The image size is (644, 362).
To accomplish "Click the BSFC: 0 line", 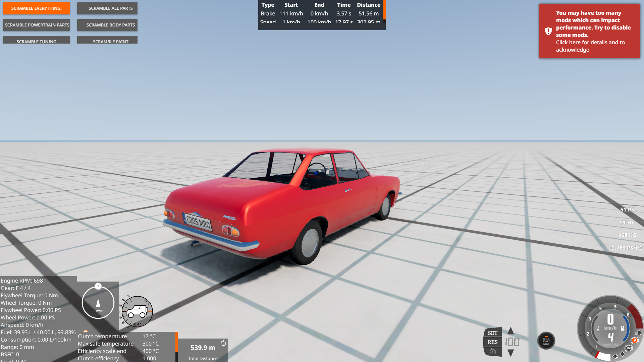I will tap(10, 354).
